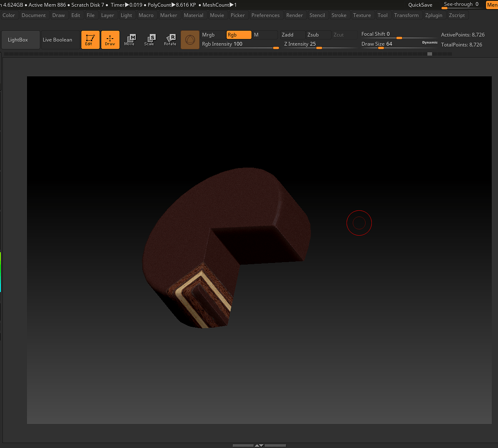Adjust Rgb Intensity slider

coord(240,44)
